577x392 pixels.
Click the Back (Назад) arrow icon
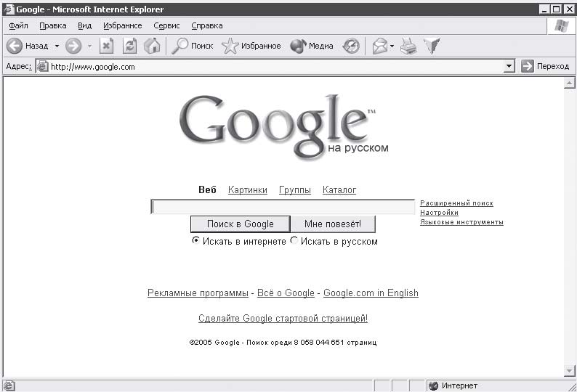(15, 46)
